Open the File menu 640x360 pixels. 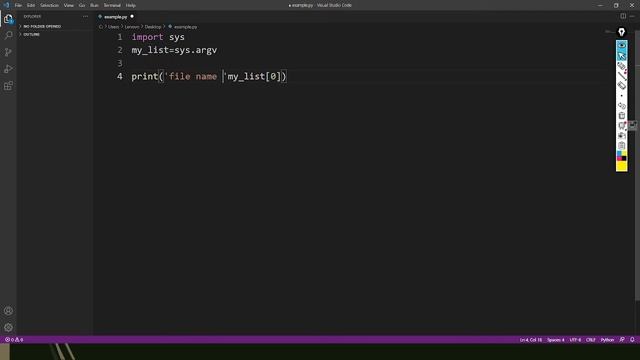click(x=18, y=5)
